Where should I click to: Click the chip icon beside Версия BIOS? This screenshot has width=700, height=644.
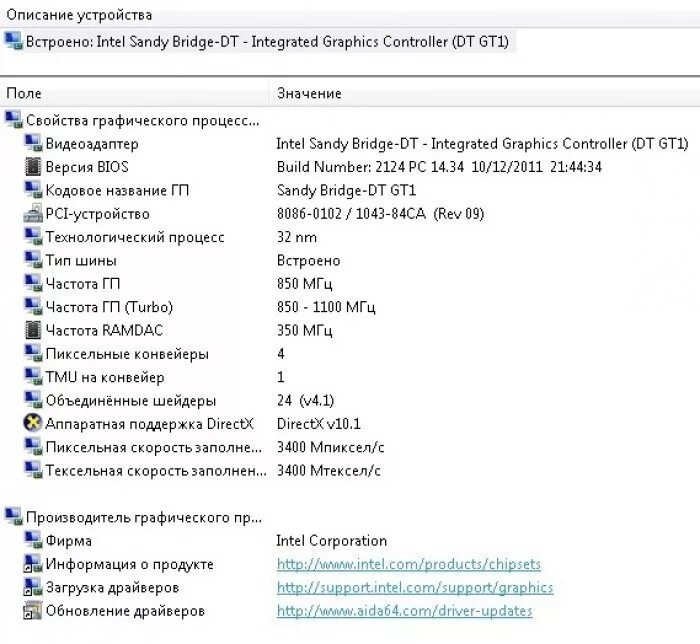coord(33,167)
